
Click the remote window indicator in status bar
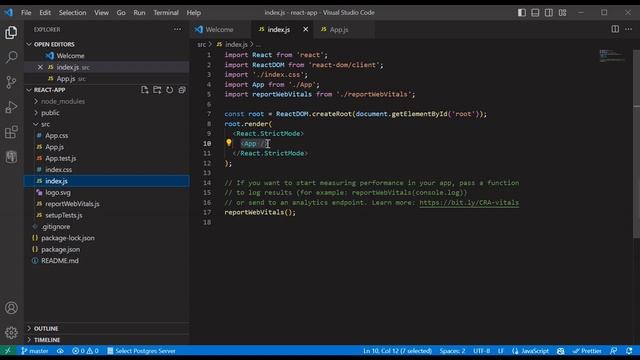point(8,351)
